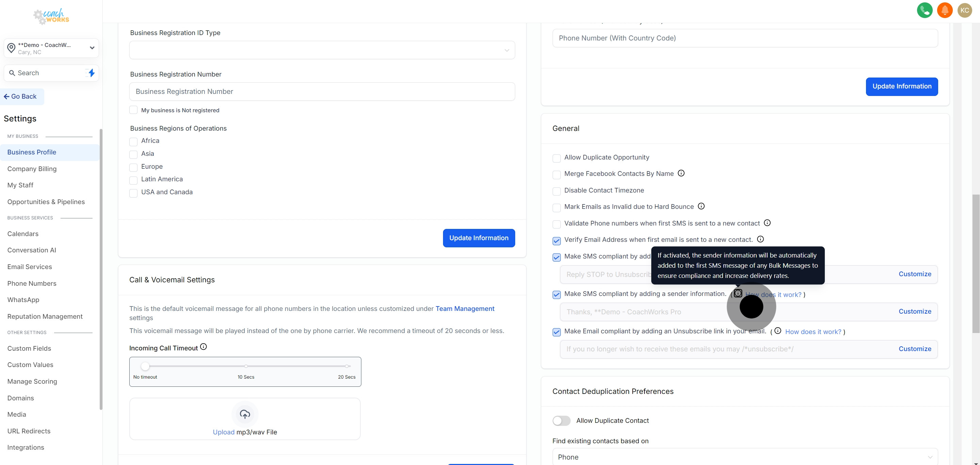Viewport: 980px width, 465px height.
Task: Click the Incoming Call Timeout slider handle
Action: point(145,366)
